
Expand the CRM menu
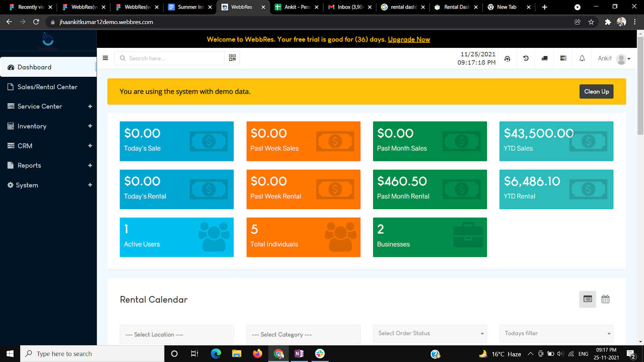click(x=48, y=146)
